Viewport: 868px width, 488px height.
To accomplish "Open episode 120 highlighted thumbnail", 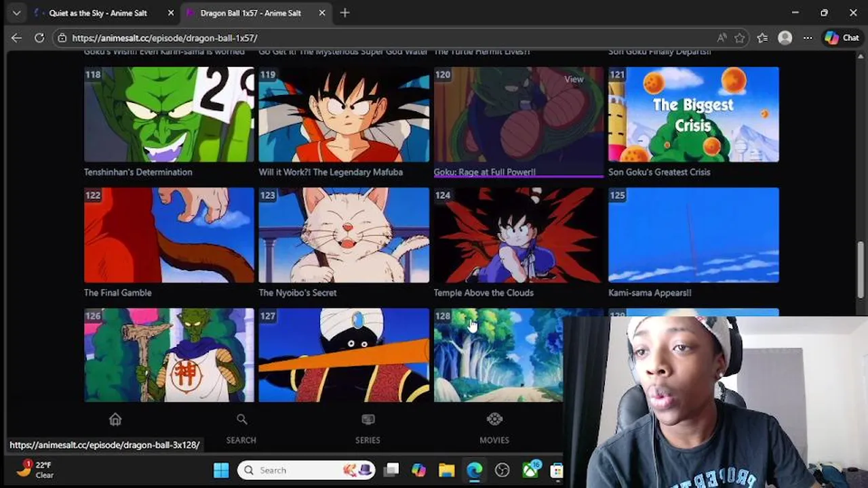I will (519, 114).
